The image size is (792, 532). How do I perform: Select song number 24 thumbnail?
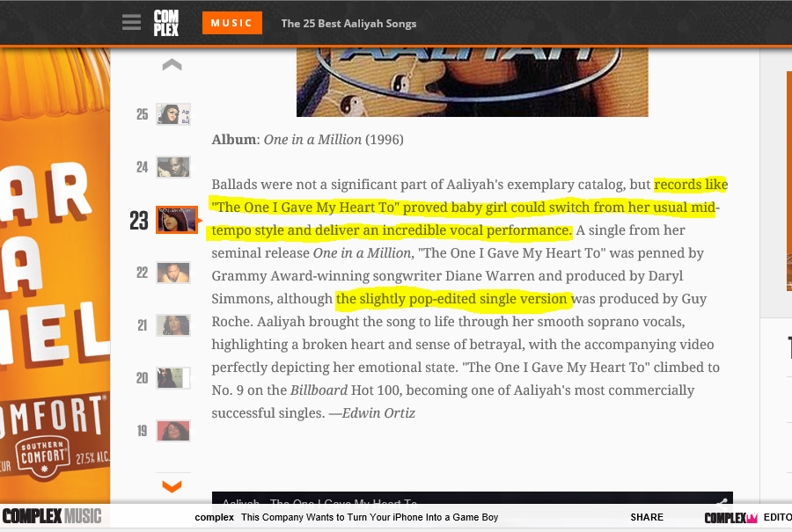pos(173,167)
